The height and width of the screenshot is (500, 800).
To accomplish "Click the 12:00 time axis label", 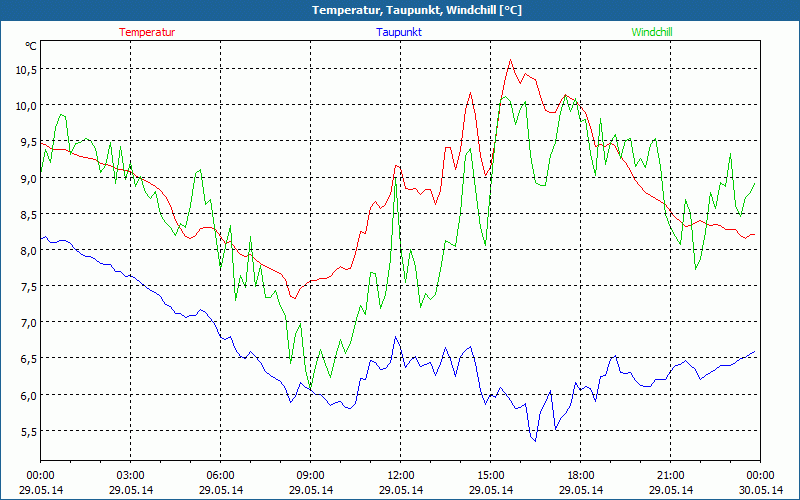I will [401, 475].
